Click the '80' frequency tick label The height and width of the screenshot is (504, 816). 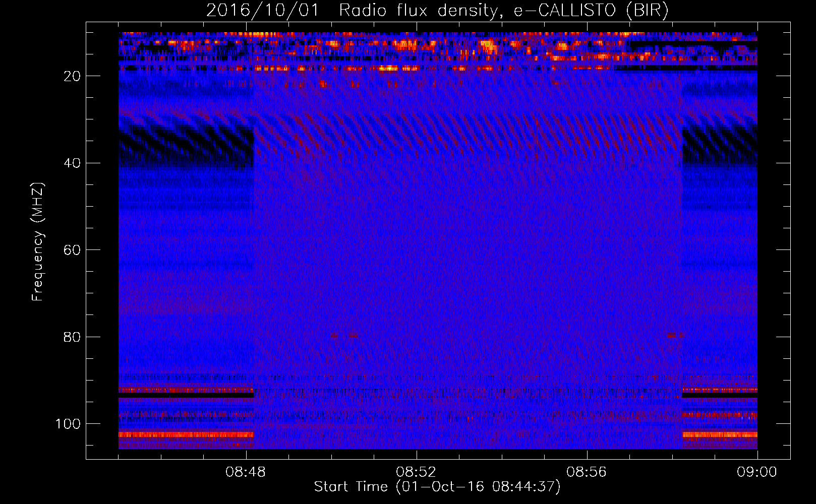(x=72, y=337)
